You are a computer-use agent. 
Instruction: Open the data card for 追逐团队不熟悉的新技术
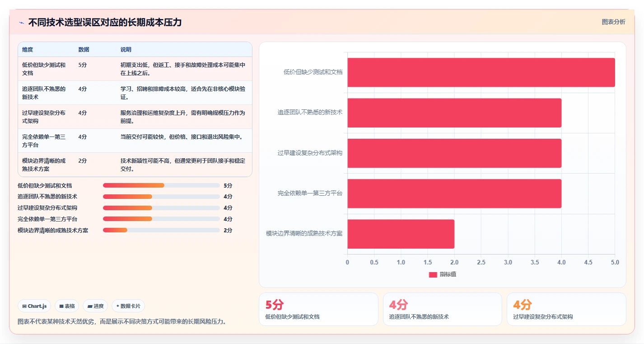click(443, 309)
